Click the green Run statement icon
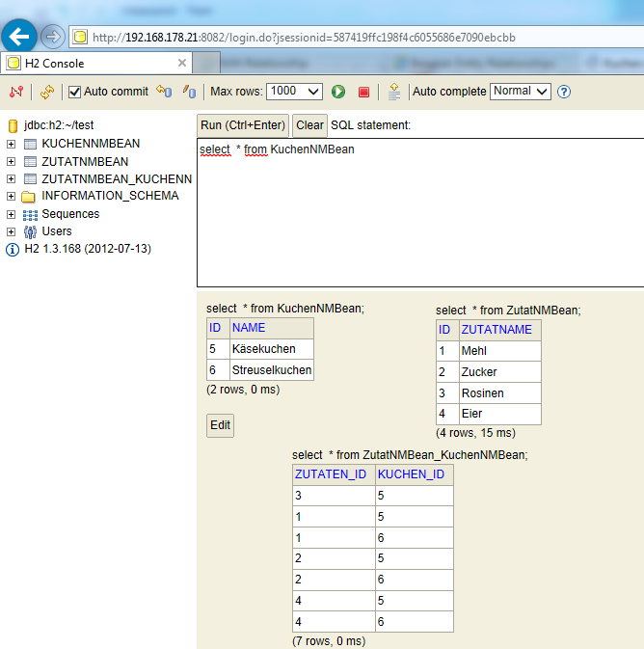This screenshot has width=644, height=649. (338, 92)
